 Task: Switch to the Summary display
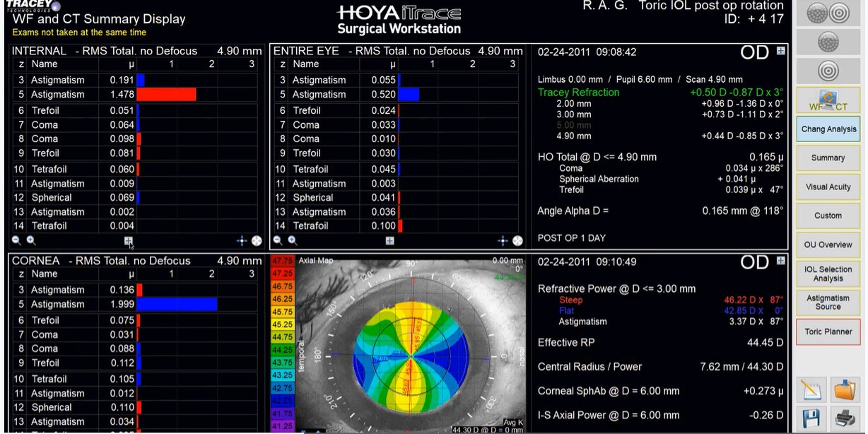tap(828, 158)
